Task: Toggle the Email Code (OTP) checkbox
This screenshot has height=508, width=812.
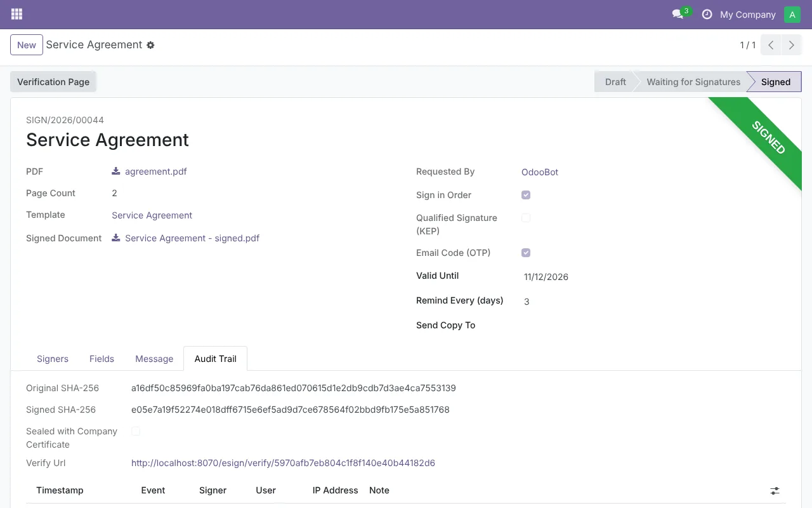Action: click(x=526, y=253)
